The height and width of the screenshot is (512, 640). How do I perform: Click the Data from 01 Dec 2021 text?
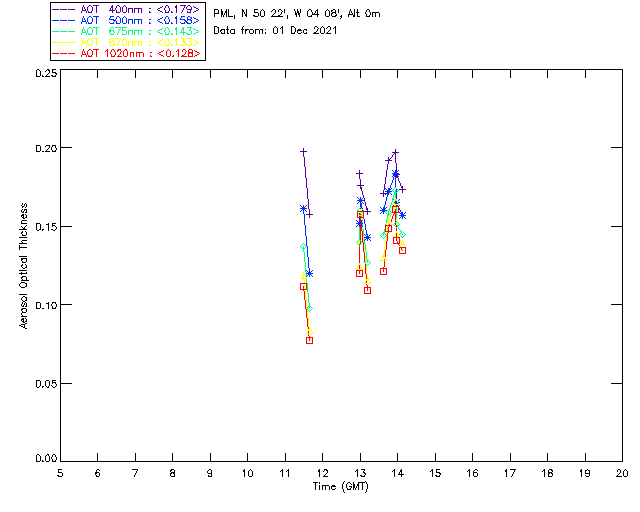pos(275,31)
